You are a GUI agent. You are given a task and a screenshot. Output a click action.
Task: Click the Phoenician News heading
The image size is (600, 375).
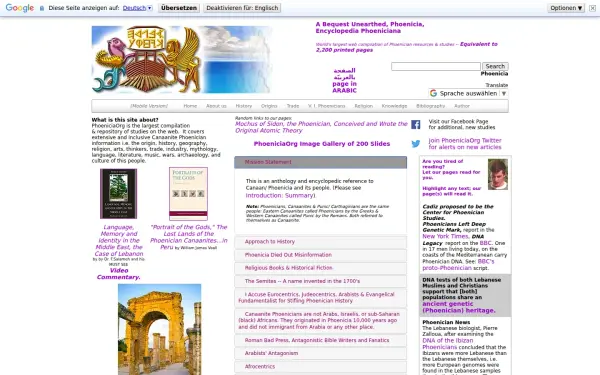click(x=446, y=322)
